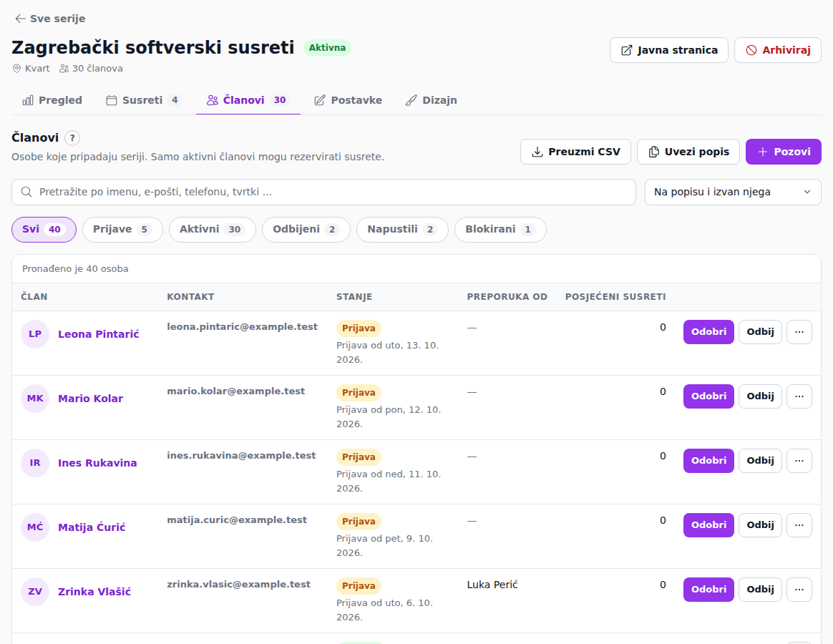
Task: Filter by Prijave status chip
Action: tap(122, 230)
